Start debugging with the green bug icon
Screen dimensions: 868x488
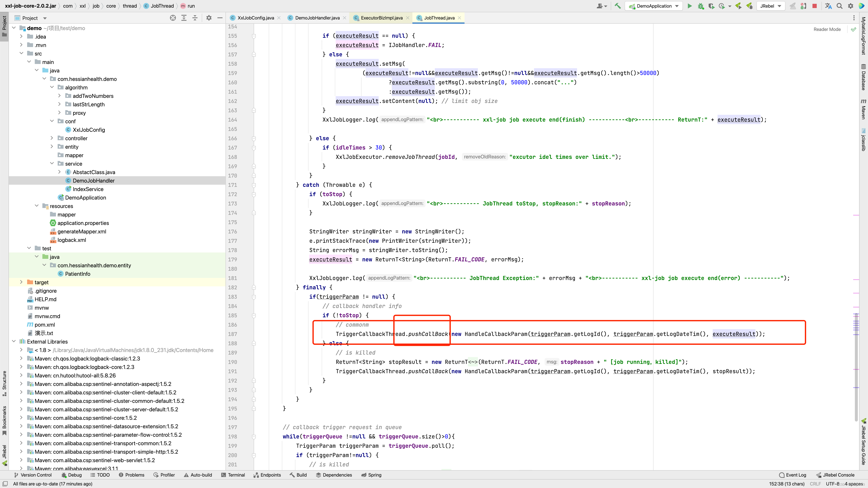click(x=701, y=6)
